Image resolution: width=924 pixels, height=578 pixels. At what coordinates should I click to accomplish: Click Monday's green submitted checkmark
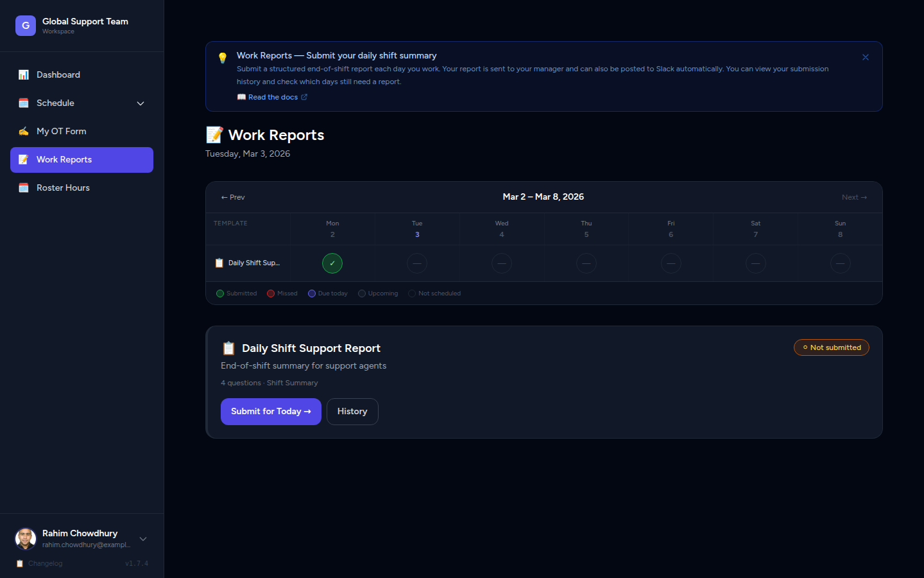coord(332,263)
